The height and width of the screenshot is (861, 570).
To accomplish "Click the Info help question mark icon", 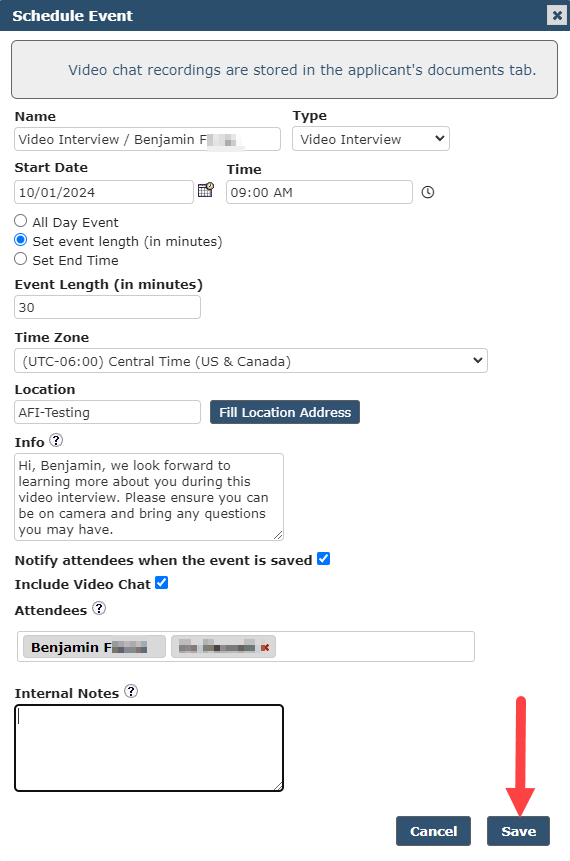I will point(56,440).
